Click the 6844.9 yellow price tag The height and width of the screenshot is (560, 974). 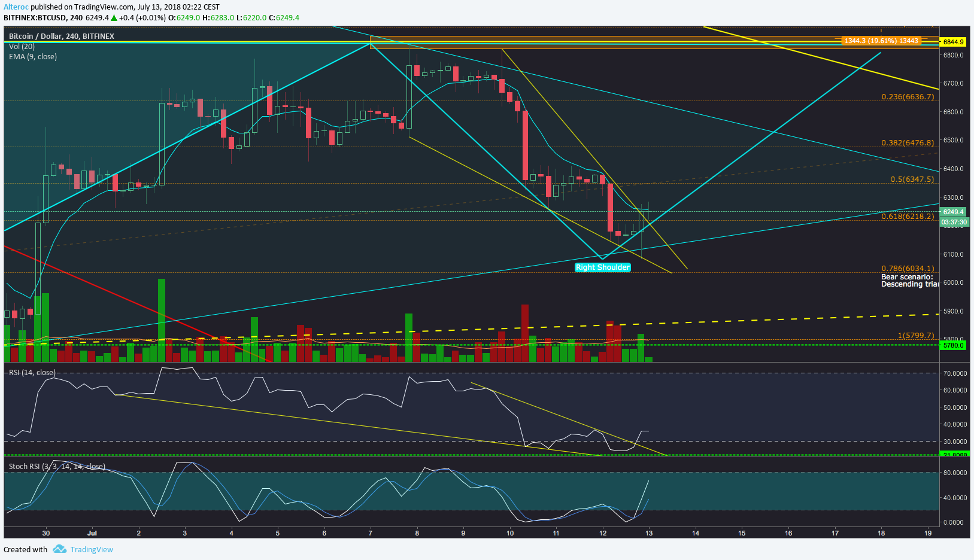pyautogui.click(x=953, y=42)
